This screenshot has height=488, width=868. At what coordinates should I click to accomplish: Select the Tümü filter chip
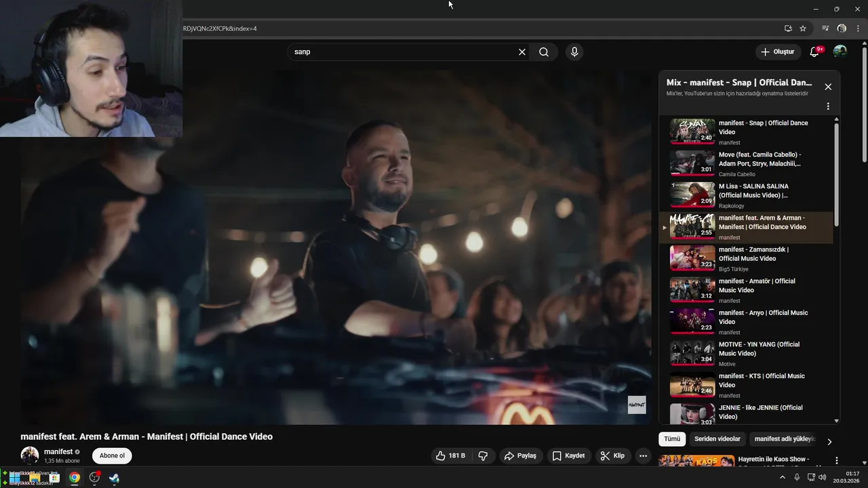point(672,439)
